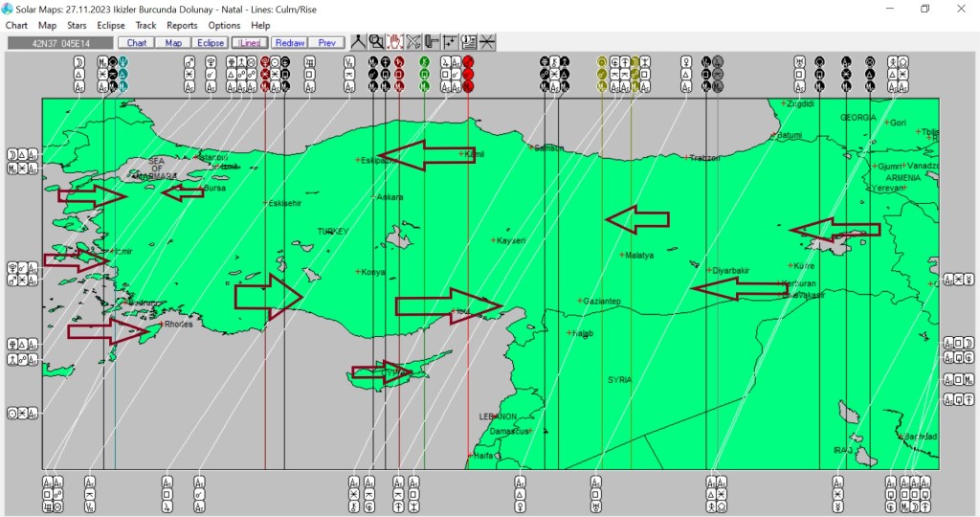Expand the Options menu
The width and height of the screenshot is (980, 517).
224,26
